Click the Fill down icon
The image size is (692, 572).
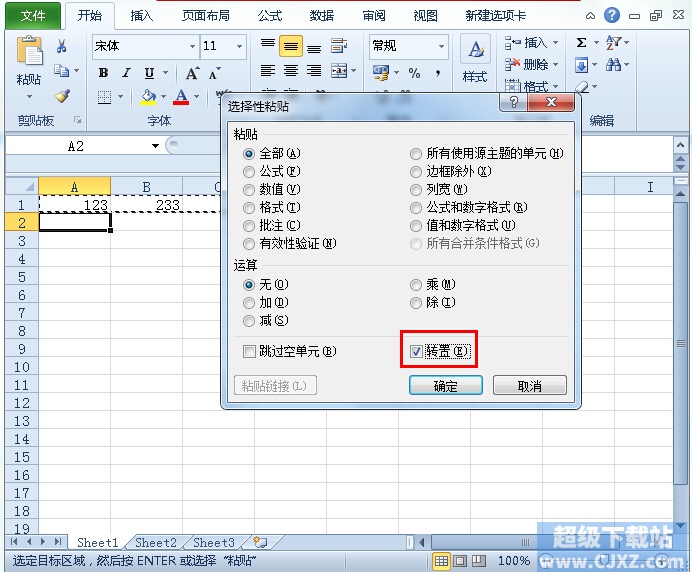pyautogui.click(x=582, y=65)
